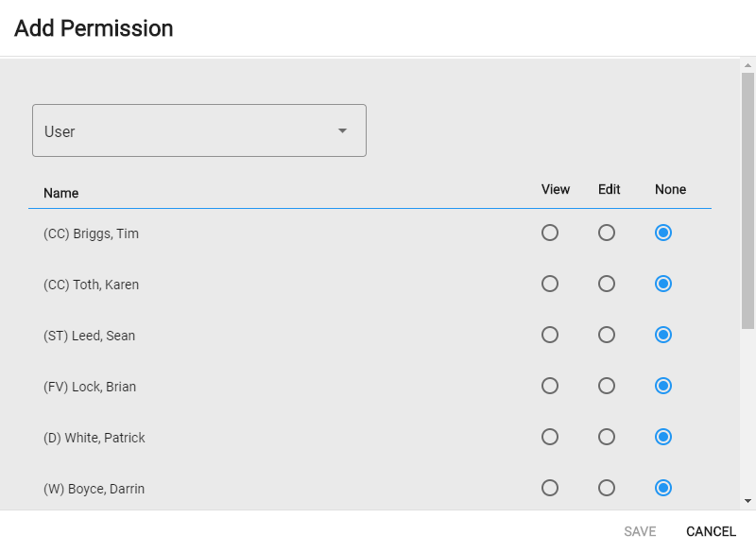Click the Cancel button

[711, 531]
